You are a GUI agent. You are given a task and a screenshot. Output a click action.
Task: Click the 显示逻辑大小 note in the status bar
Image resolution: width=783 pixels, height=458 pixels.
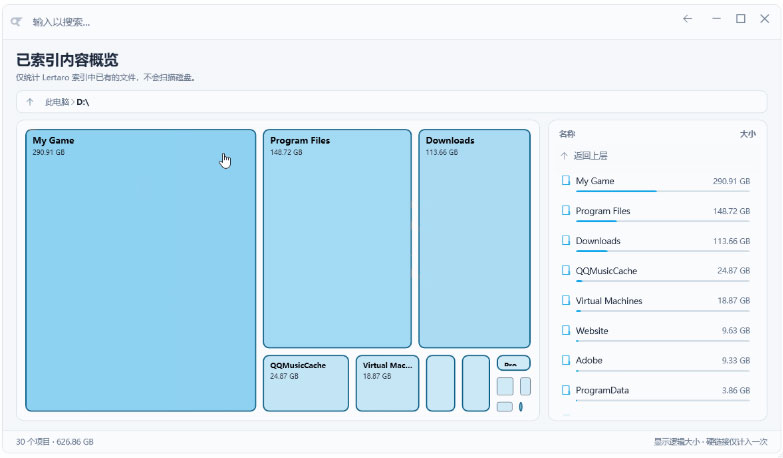click(677, 442)
